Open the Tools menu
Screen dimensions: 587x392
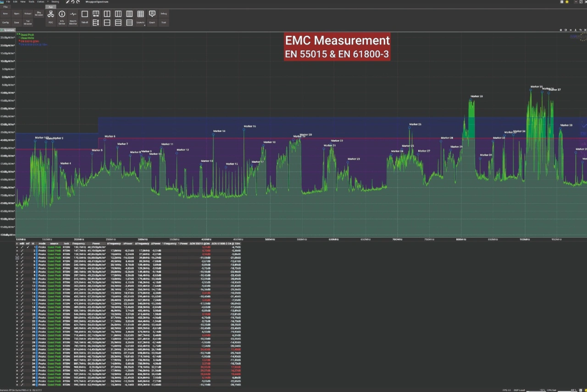31,2
